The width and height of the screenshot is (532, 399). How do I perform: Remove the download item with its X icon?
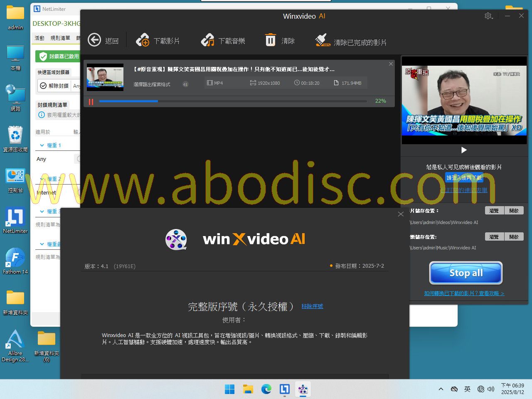391,64
